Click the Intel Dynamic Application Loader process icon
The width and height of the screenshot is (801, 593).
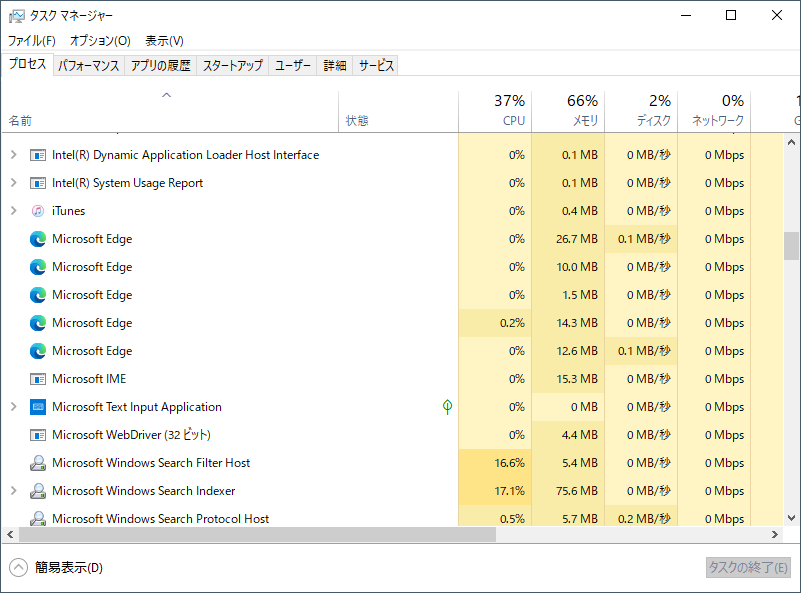click(x=38, y=155)
